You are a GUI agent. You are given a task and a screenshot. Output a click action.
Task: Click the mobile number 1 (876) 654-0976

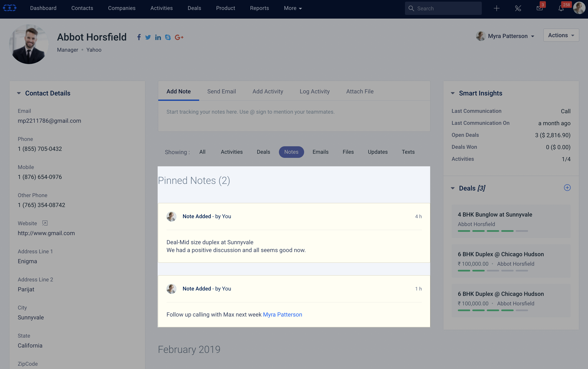40,177
